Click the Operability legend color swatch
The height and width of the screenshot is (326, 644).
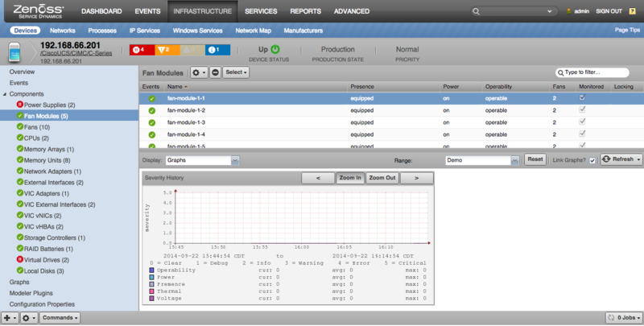pyautogui.click(x=151, y=270)
